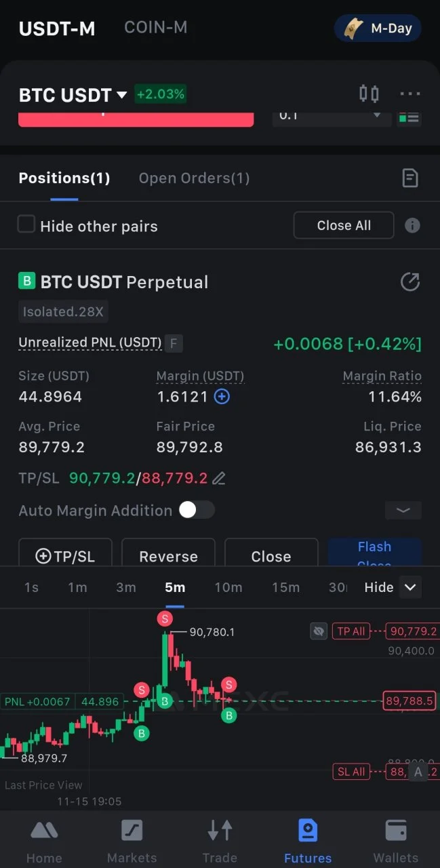Click the Reverse position button

pos(168,555)
